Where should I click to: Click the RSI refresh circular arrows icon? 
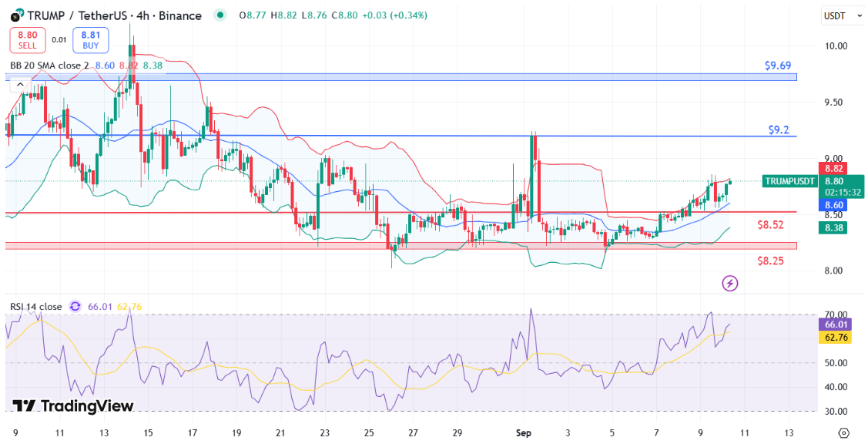tap(75, 307)
